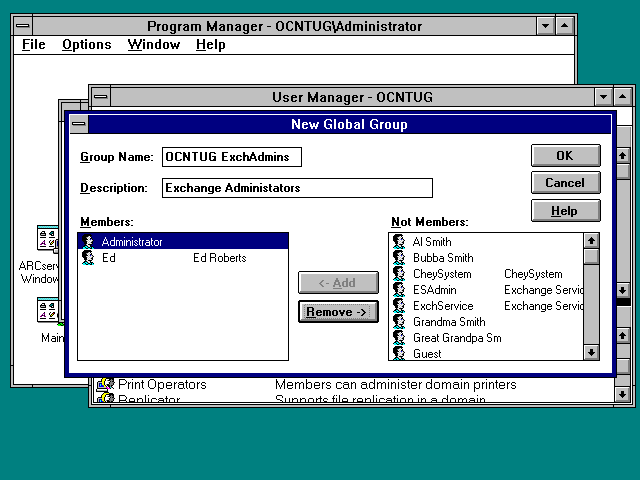Click the User Manager group list scroll down arrow

click(x=622, y=394)
